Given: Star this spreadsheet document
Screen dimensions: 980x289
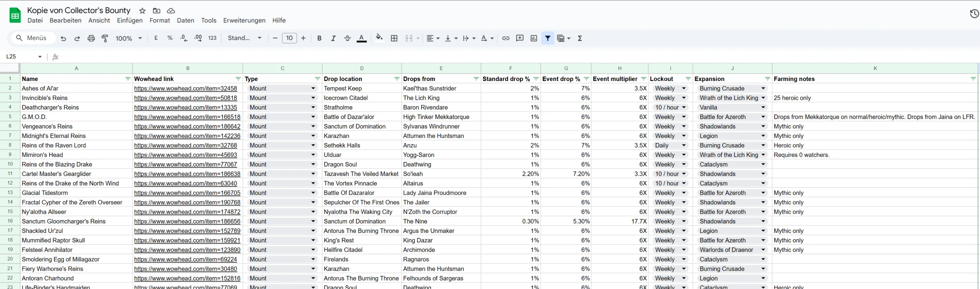Looking at the screenshot, I should [142, 11].
